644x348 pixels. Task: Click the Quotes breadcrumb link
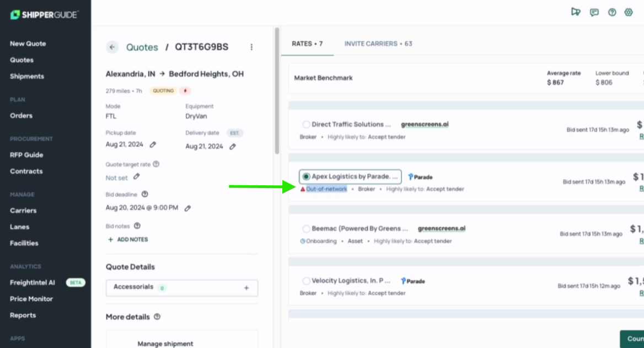pos(142,47)
